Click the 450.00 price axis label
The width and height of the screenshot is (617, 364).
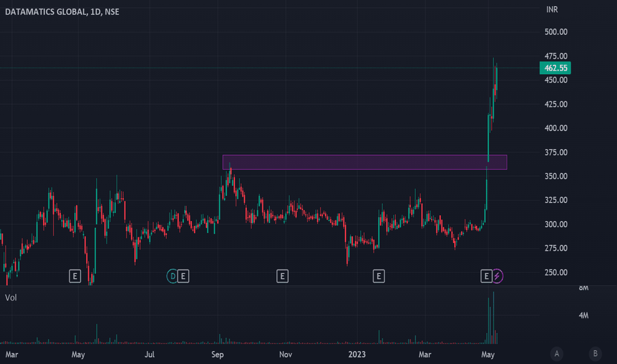tap(555, 80)
